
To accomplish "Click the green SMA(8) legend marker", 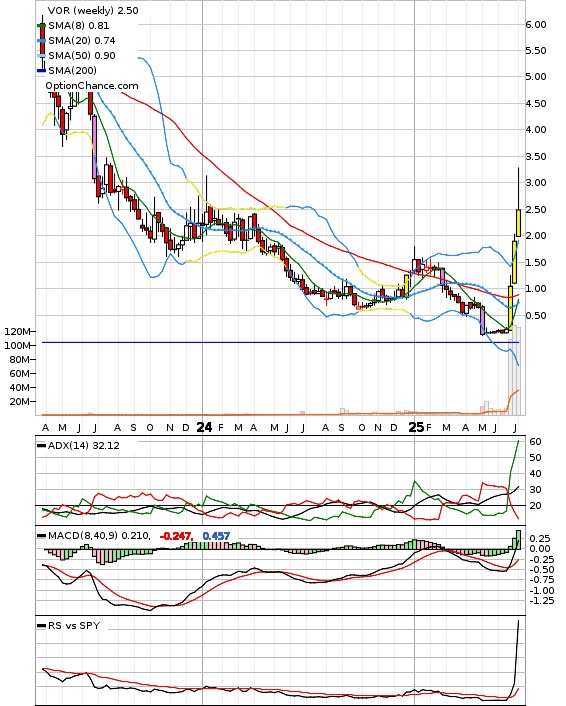I will click(41, 26).
